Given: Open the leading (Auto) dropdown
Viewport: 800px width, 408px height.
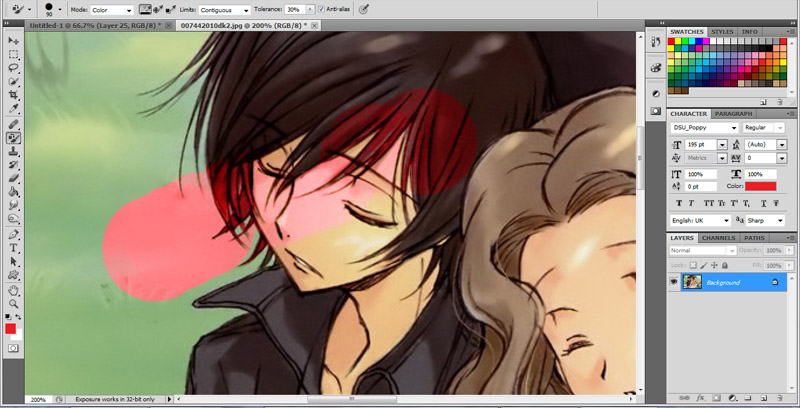Looking at the screenshot, I should tap(782, 145).
